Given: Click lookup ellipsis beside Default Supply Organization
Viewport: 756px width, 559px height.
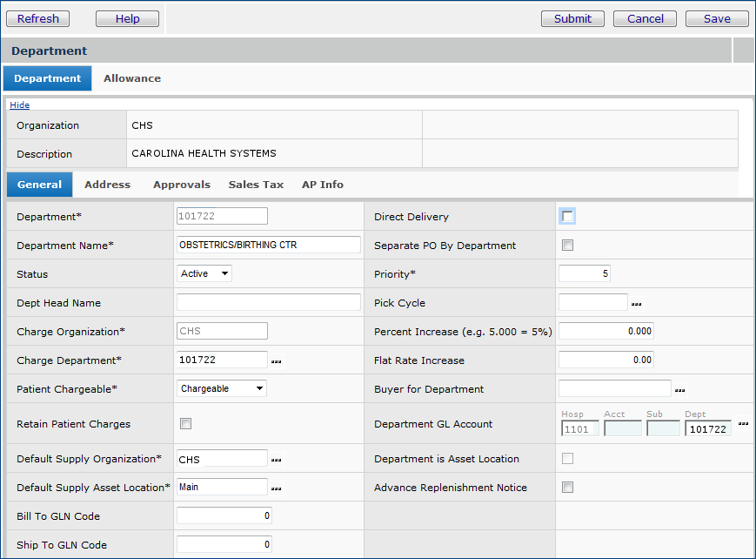Looking at the screenshot, I should click(277, 459).
